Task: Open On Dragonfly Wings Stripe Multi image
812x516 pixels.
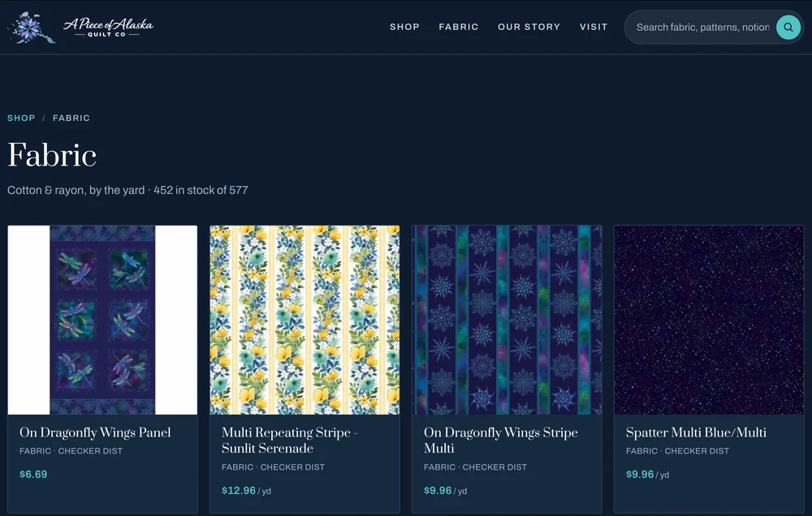Action: 507,320
